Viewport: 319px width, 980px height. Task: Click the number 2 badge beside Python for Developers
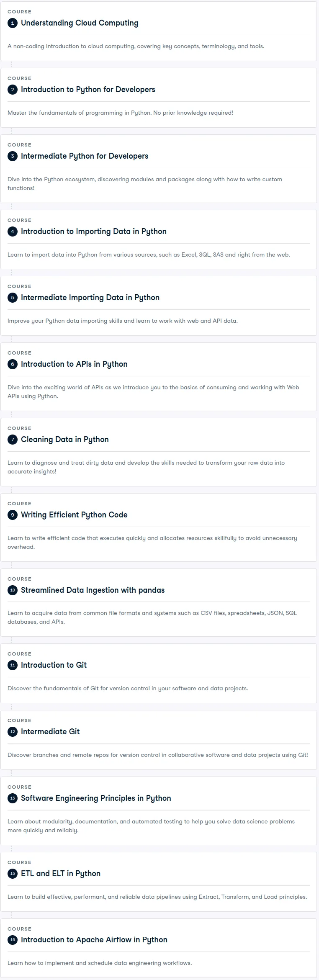pos(13,90)
